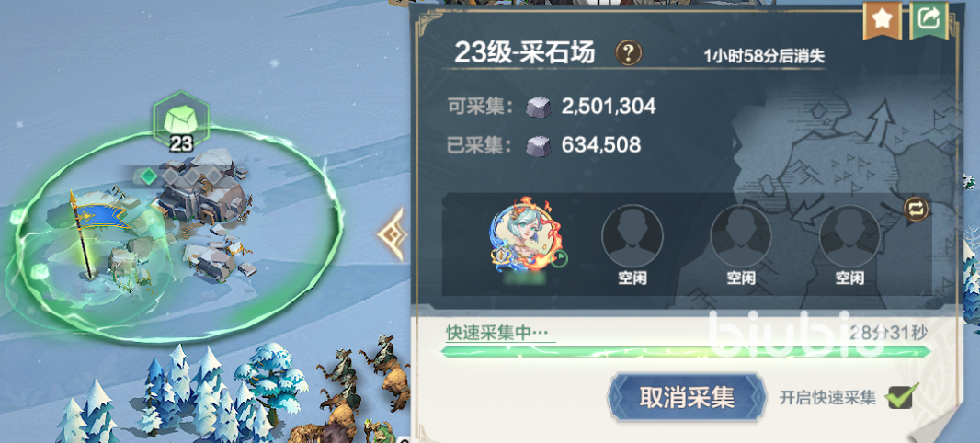Select the middle empty 空闲 troop slot

click(741, 245)
